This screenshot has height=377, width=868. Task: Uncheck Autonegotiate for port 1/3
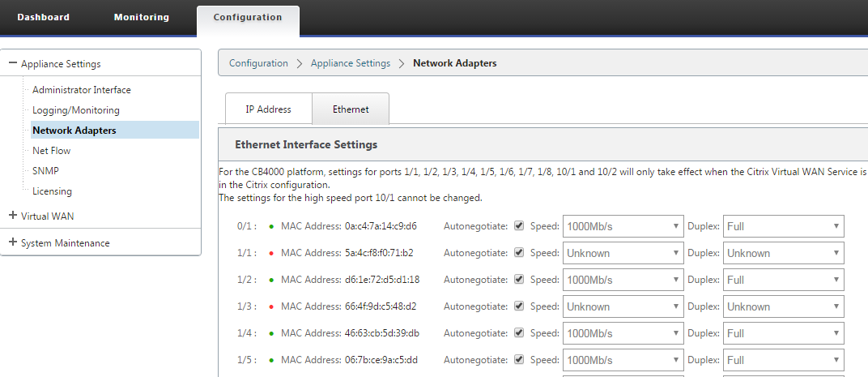tap(519, 306)
